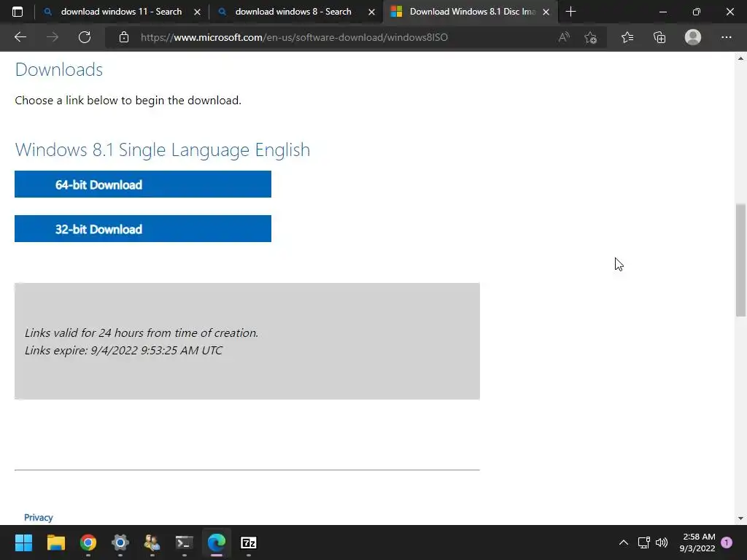Launch Google Chrome from taskbar
This screenshot has width=747, height=560.
click(x=88, y=542)
